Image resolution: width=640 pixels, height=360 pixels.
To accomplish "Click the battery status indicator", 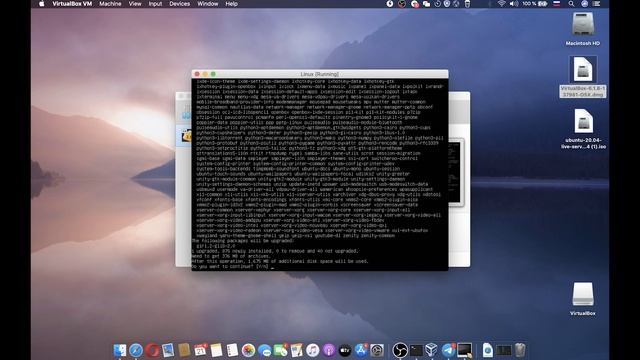I will click(535, 4).
